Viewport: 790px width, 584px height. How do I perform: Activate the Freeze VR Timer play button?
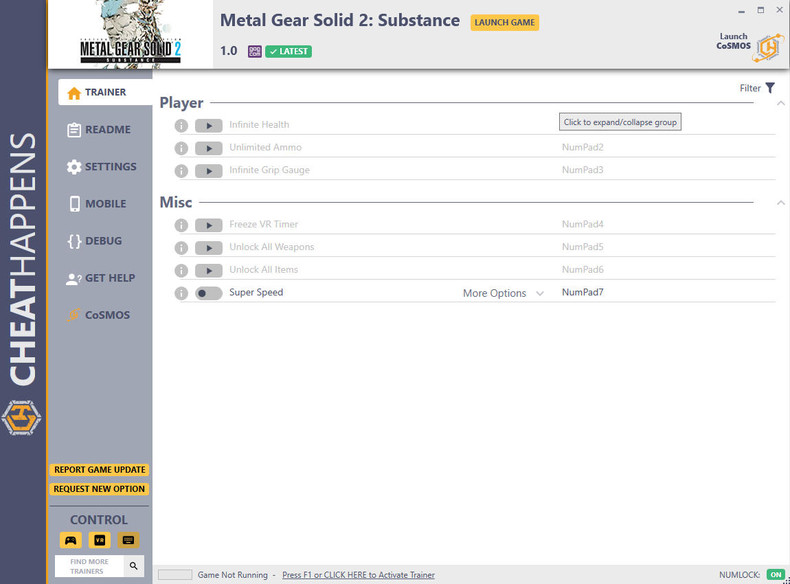pyautogui.click(x=209, y=225)
